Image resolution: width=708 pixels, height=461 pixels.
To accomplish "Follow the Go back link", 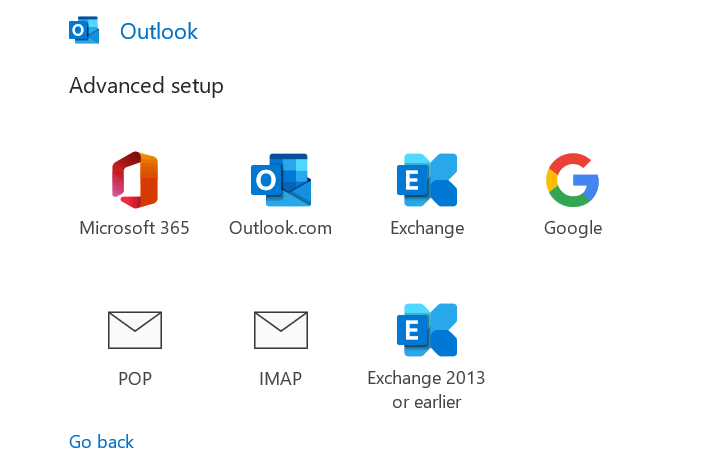I will 101,441.
